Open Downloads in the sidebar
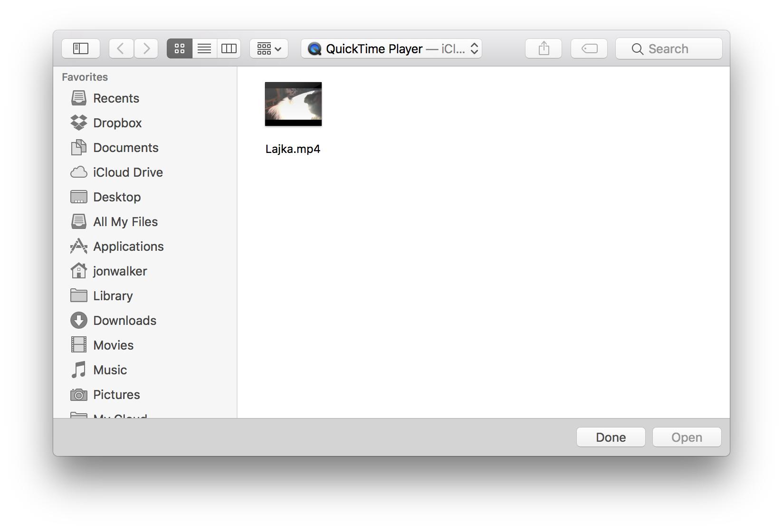This screenshot has width=783, height=532. (145, 321)
